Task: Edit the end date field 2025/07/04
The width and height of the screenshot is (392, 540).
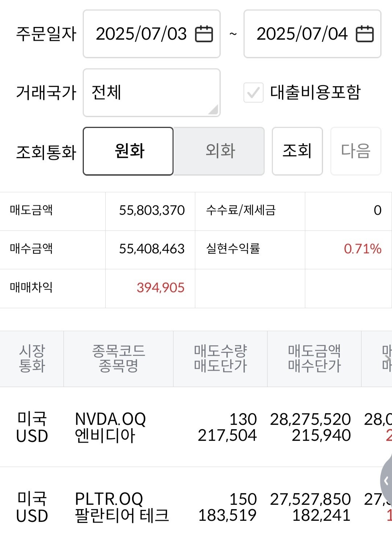Action: click(302, 34)
